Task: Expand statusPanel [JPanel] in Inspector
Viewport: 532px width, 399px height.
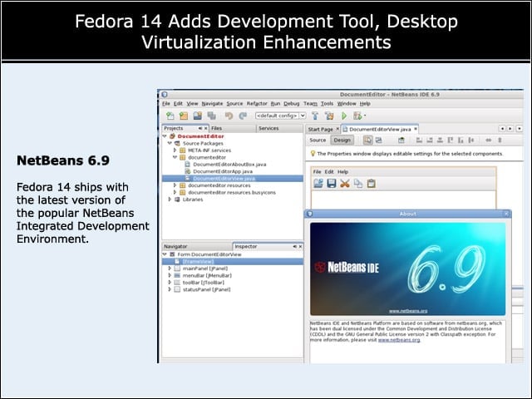Action: (x=170, y=289)
